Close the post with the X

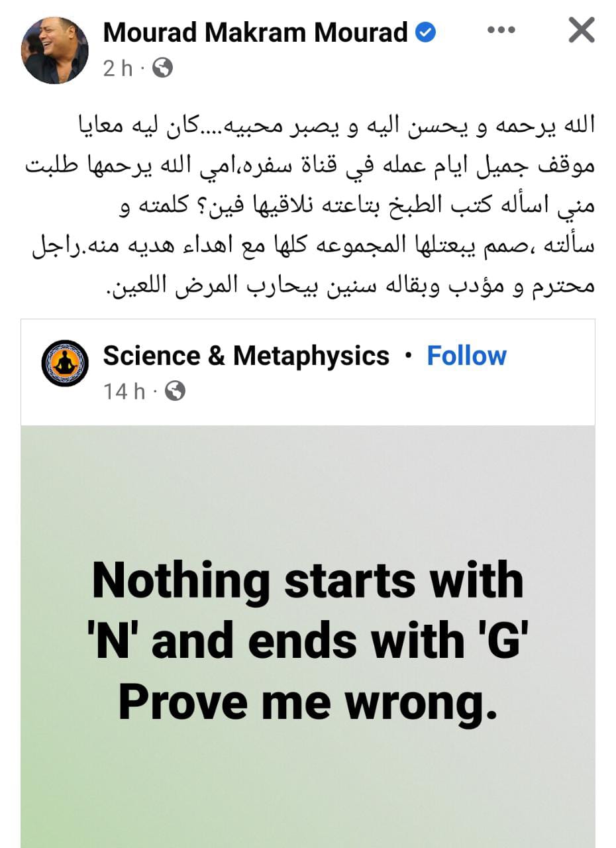pos(581,30)
